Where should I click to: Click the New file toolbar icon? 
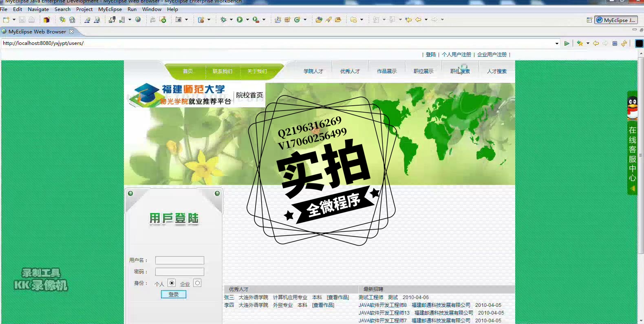6,20
